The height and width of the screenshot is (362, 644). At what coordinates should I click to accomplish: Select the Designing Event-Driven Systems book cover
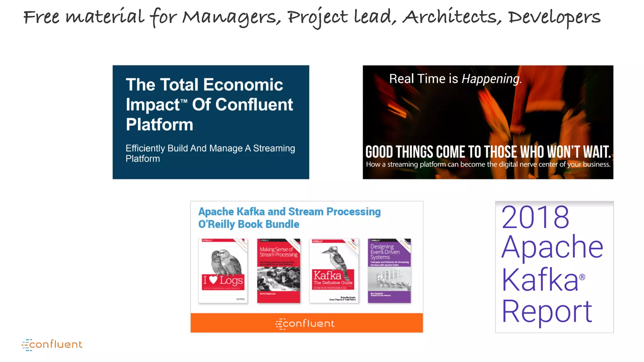(x=389, y=271)
